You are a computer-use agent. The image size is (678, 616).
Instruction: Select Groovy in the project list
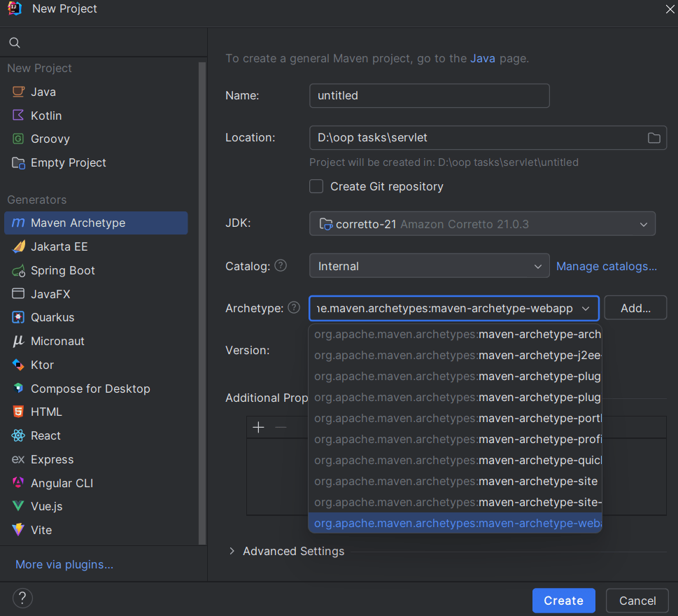96,139
